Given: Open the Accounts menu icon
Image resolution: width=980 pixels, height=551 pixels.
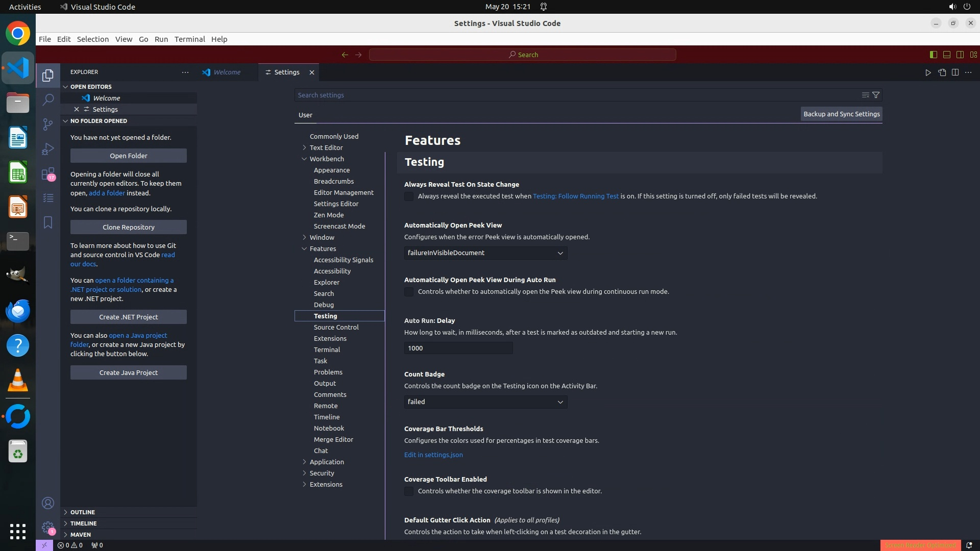Looking at the screenshot, I should 48,504.
